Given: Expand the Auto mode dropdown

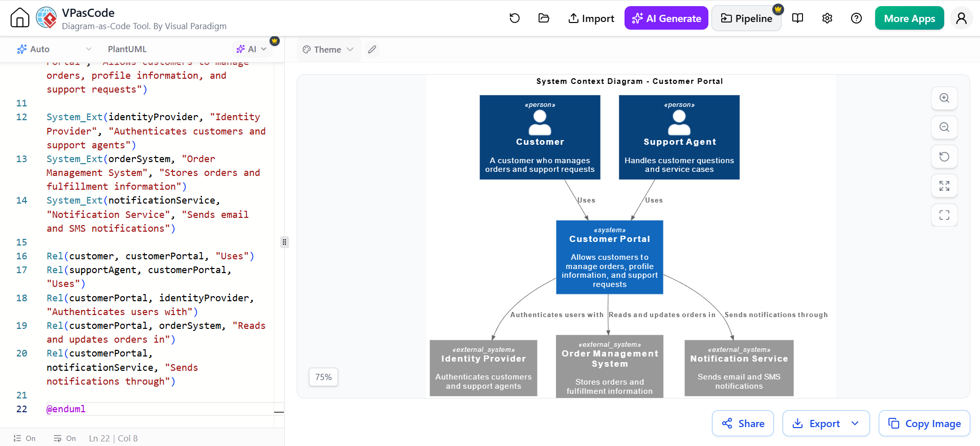Looking at the screenshot, I should [x=54, y=49].
